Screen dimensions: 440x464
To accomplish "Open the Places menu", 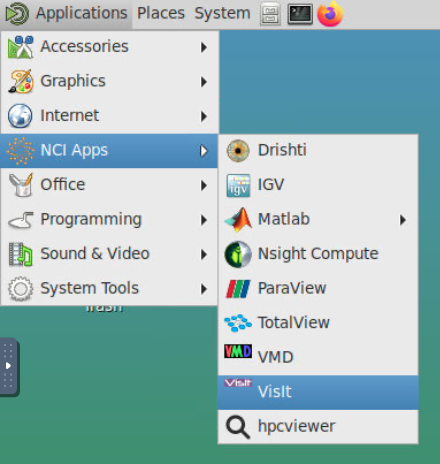I will point(161,14).
